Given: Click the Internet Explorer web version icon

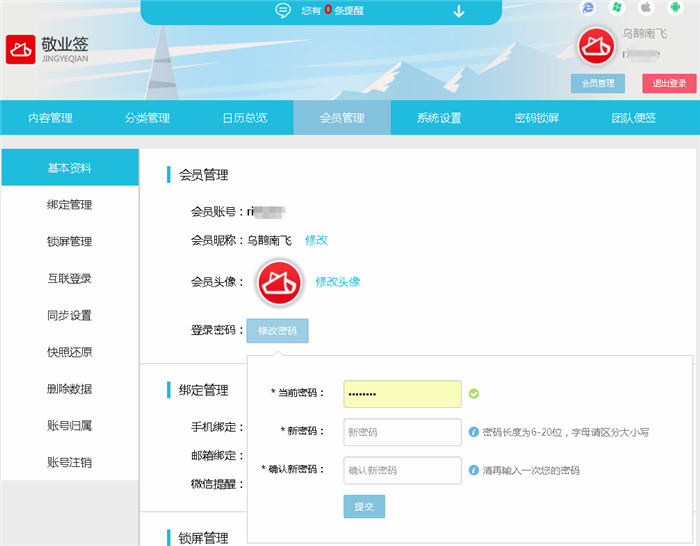Looking at the screenshot, I should point(588,8).
